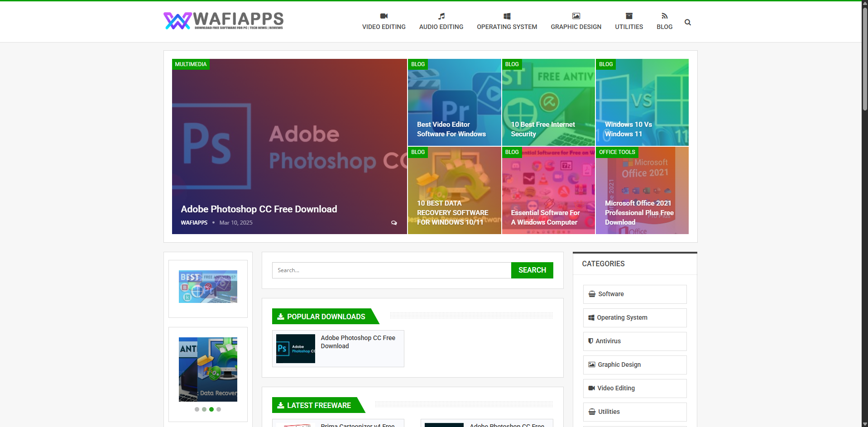Click the BEST antivirus slider thumbnail
Viewport: 868px width, 427px height.
tap(208, 287)
